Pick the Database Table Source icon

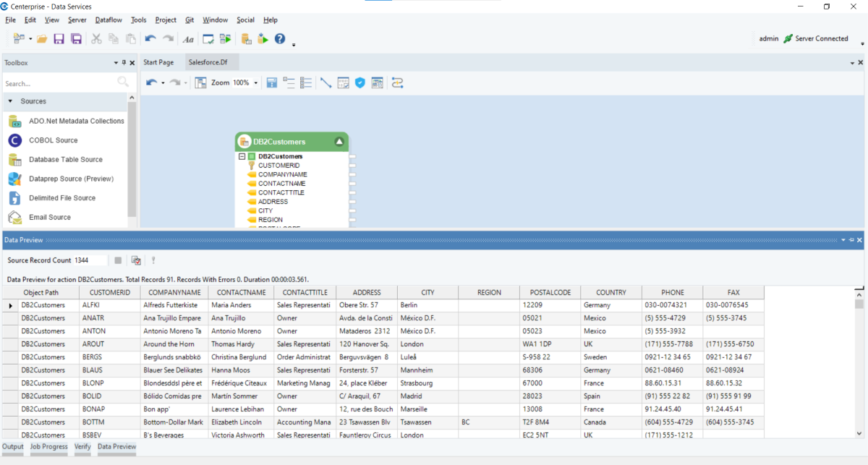tap(15, 159)
